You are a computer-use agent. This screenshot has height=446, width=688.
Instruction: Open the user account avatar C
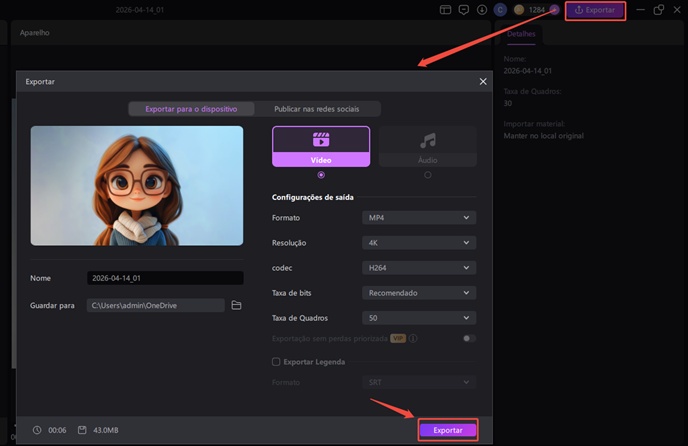(500, 10)
